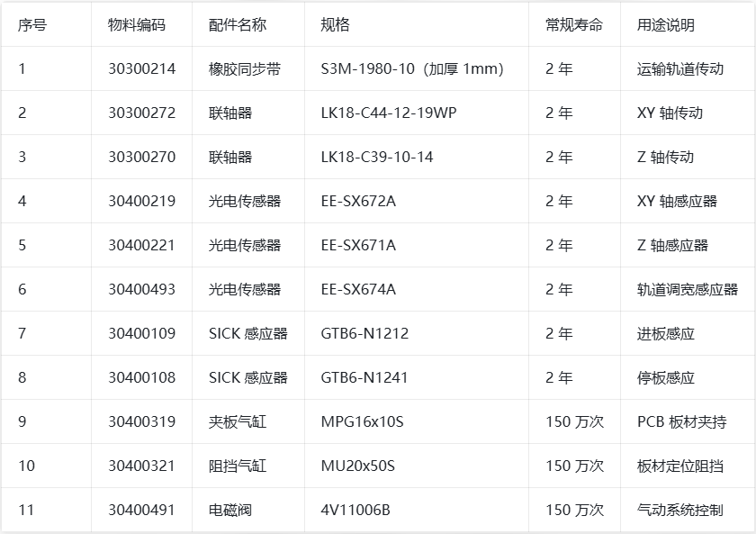Click spec EE-SX672A

[358, 201]
